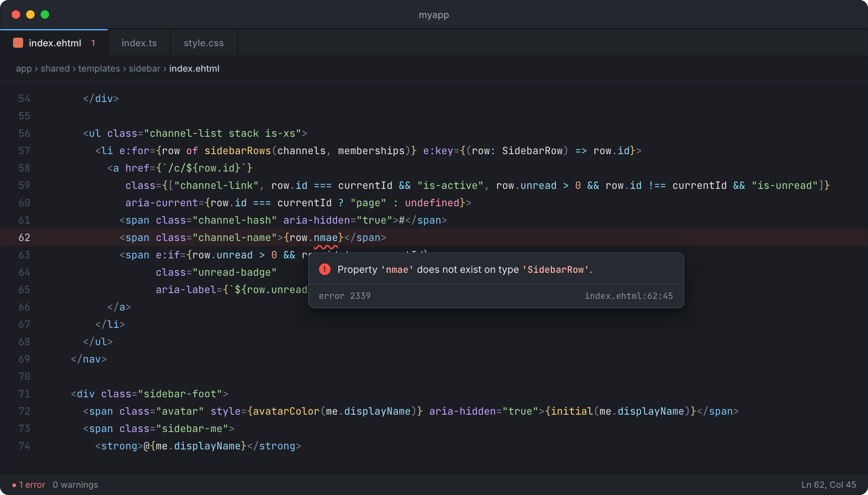The width and height of the screenshot is (868, 495).
Task: Click 'initial' function call on line 72
Action: 572,411
